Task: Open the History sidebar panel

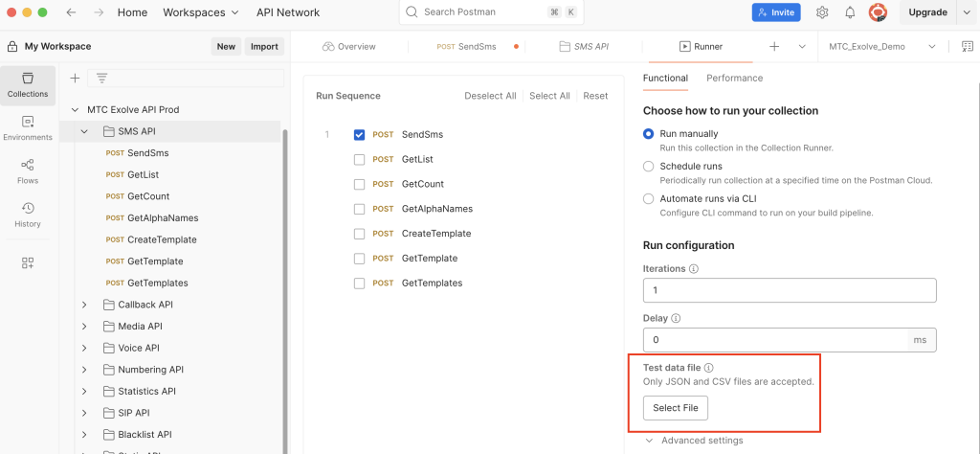Action: coord(28,216)
